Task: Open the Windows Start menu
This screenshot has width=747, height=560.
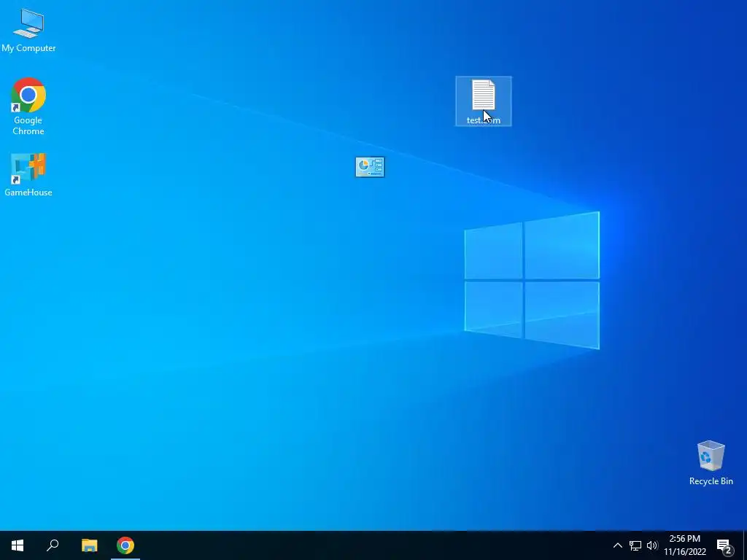Action: coord(18,545)
